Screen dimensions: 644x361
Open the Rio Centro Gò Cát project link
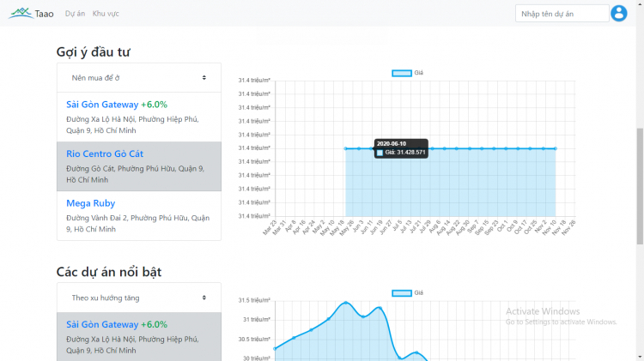coord(105,153)
